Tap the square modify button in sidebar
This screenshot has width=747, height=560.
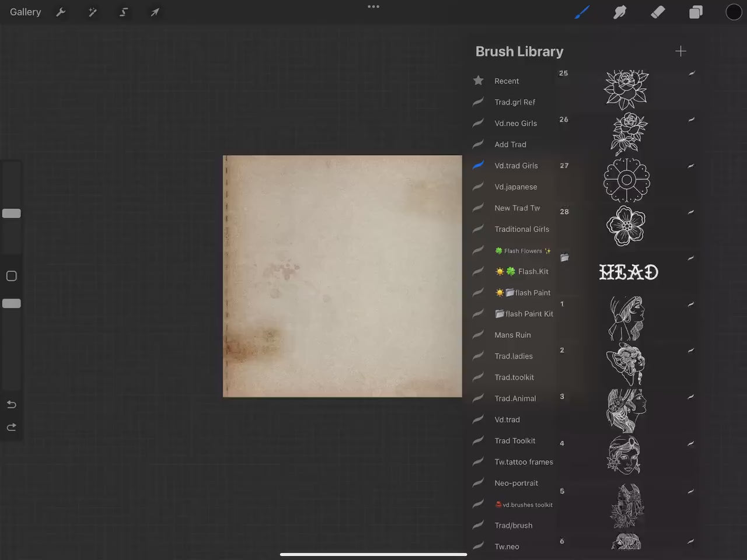(12, 276)
